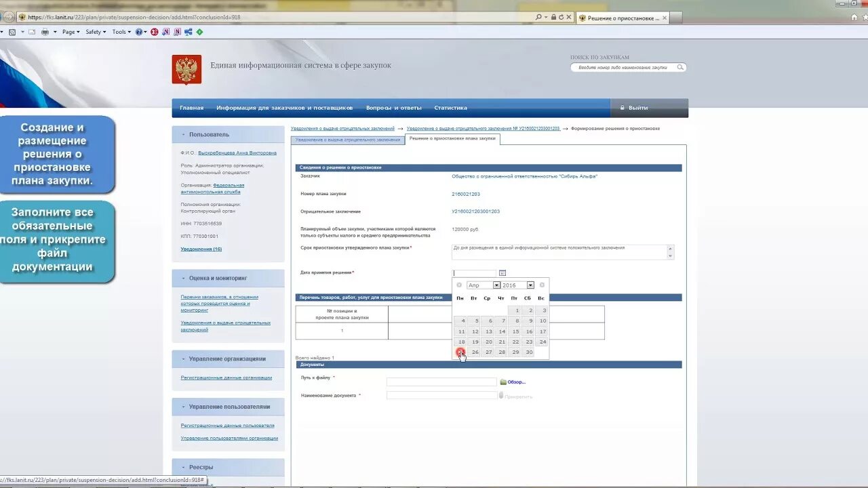Select Решение о приостановке плана закупки tab

452,138
